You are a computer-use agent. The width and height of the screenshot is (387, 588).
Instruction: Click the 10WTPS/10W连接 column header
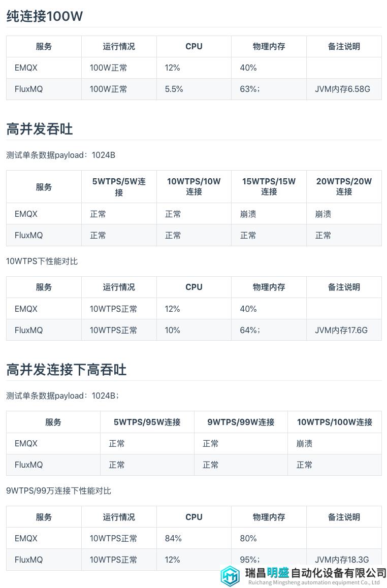coord(194,187)
